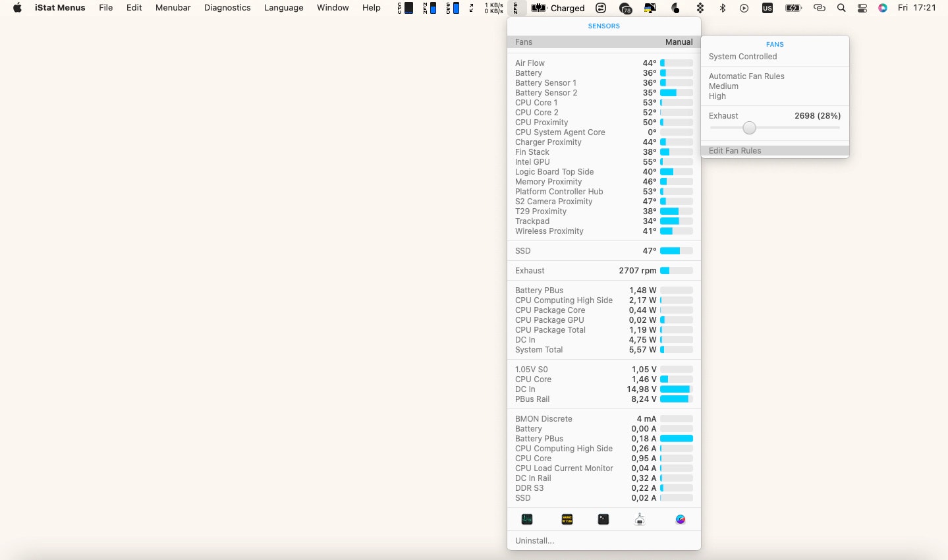
Task: Select the Intel GPU temperature row
Action: [x=604, y=162]
